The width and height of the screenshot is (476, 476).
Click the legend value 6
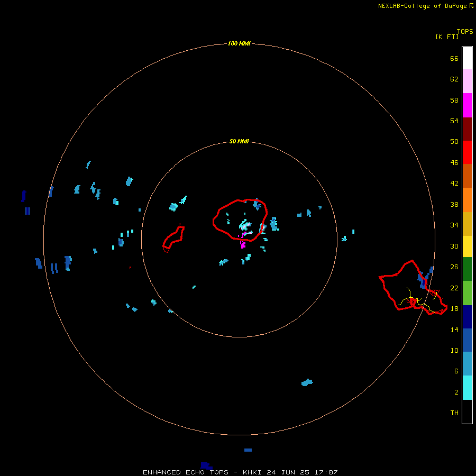coord(456,371)
